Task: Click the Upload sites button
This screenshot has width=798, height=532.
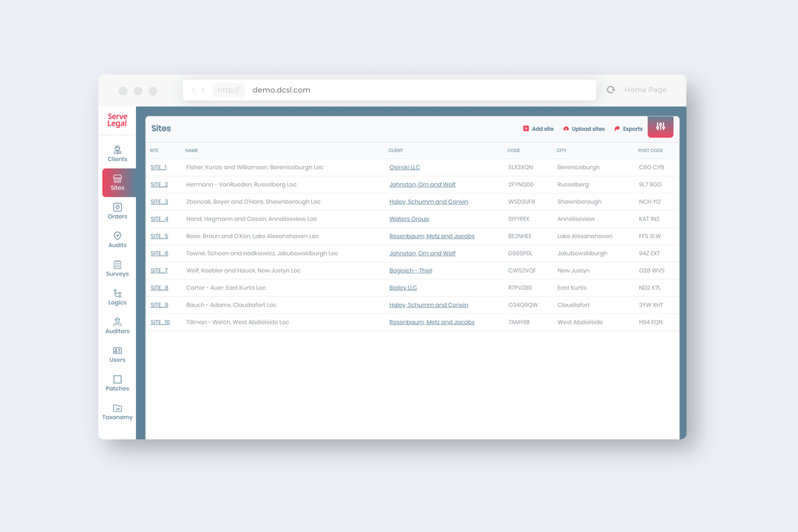Action: [584, 129]
